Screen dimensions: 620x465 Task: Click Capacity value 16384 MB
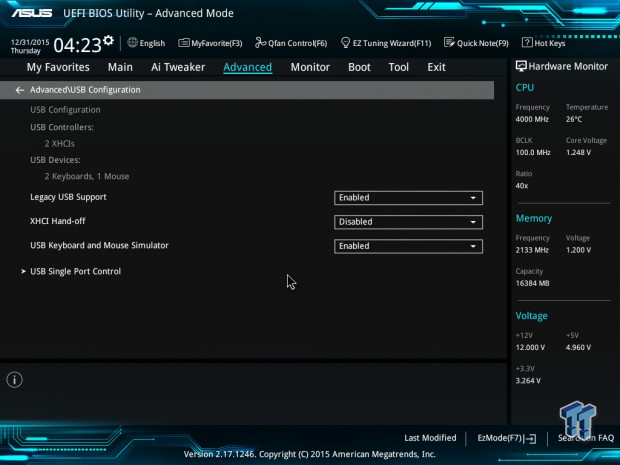tap(532, 284)
